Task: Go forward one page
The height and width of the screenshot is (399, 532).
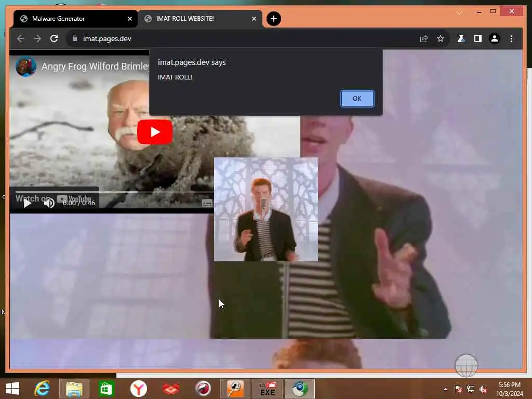Action: 37,38
